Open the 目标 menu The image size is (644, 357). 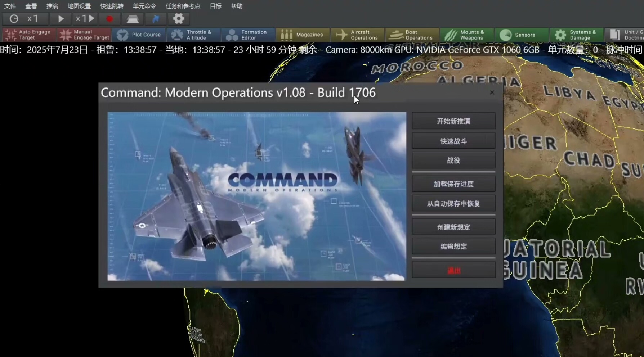(216, 6)
